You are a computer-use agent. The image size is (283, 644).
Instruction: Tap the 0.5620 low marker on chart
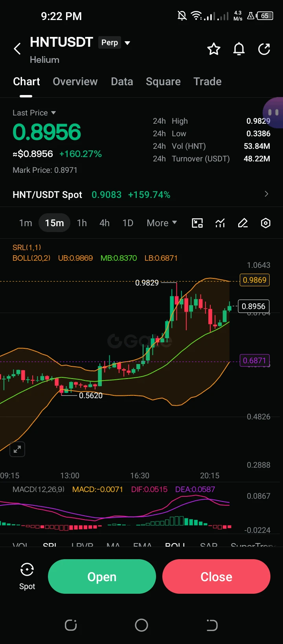coord(91,395)
